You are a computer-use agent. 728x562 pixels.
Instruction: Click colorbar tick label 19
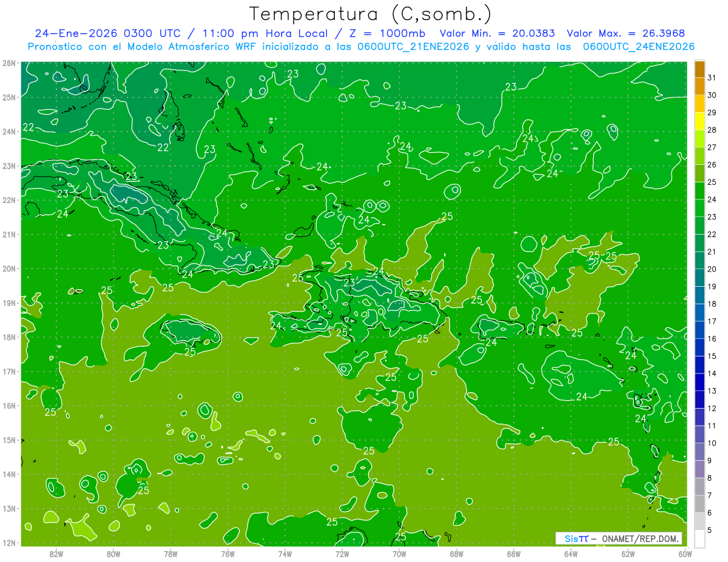pyautogui.click(x=711, y=287)
